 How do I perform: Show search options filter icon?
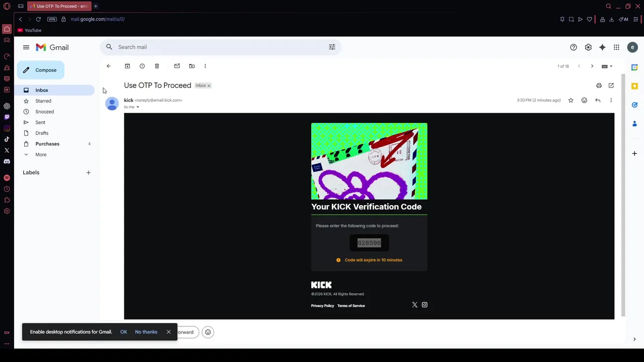point(332,47)
